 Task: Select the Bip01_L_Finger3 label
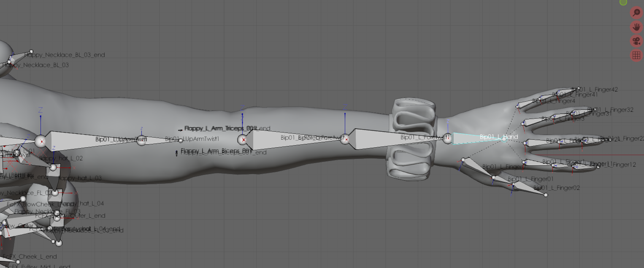click(563, 119)
